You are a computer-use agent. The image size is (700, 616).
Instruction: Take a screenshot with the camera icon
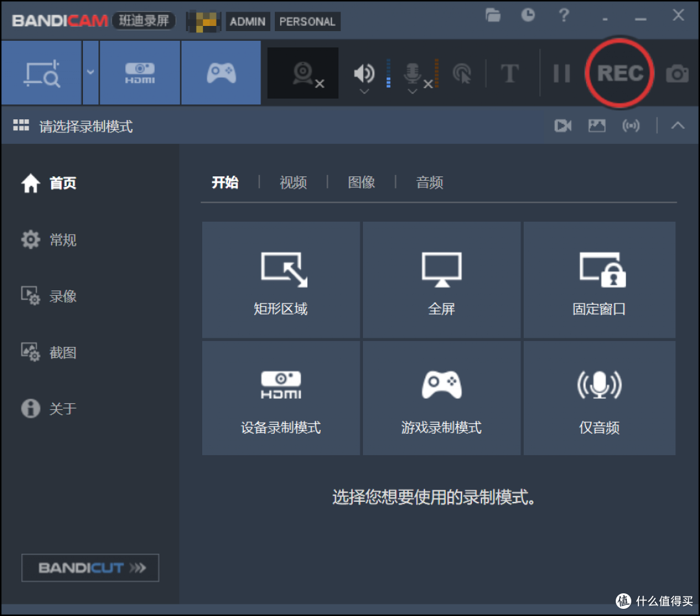coord(677,74)
